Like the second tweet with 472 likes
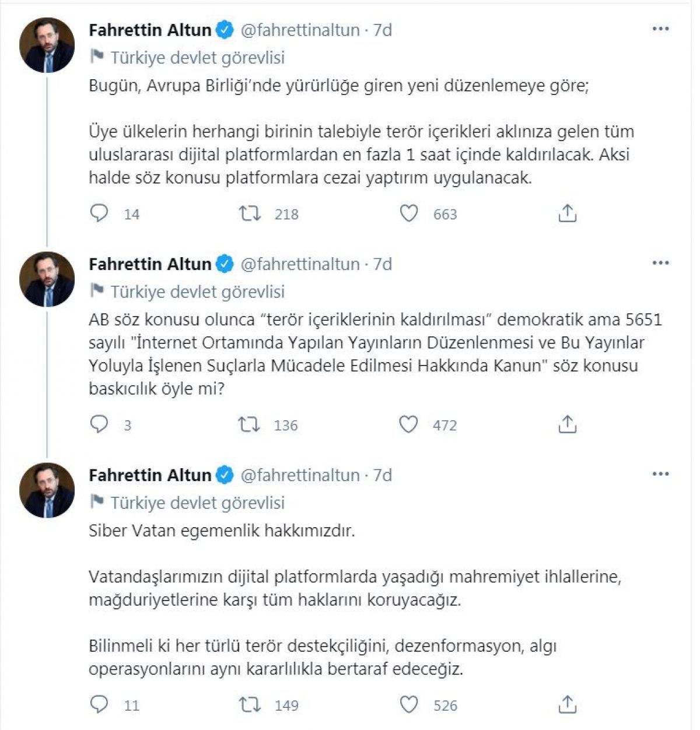 [408, 424]
